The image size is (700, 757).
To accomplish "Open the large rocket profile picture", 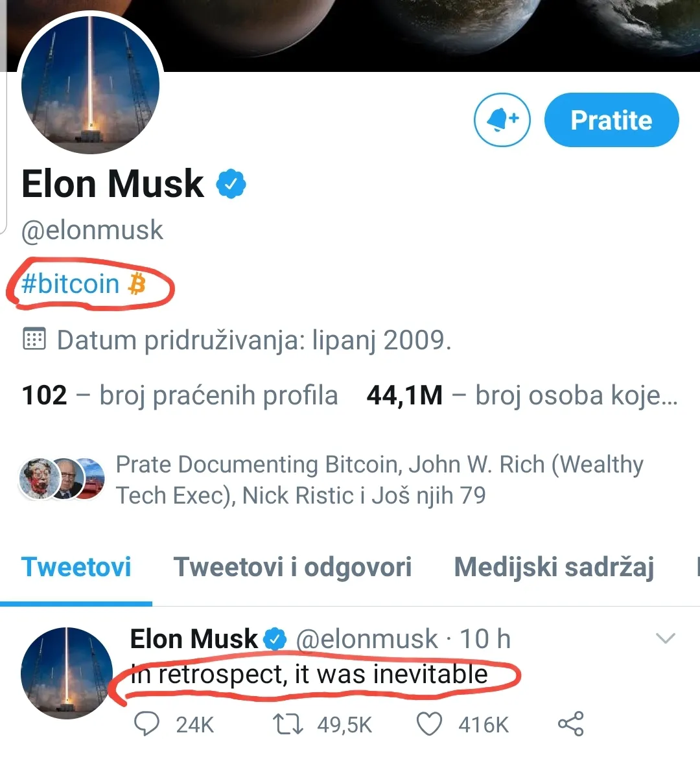I will click(90, 84).
